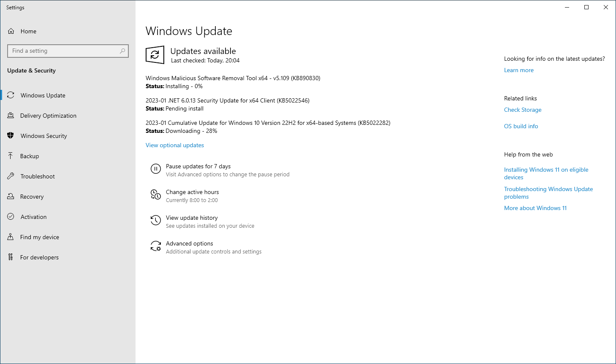Click the Malicious Software Removal Tool update name
Image resolution: width=616 pixels, height=364 pixels.
pos(233,78)
